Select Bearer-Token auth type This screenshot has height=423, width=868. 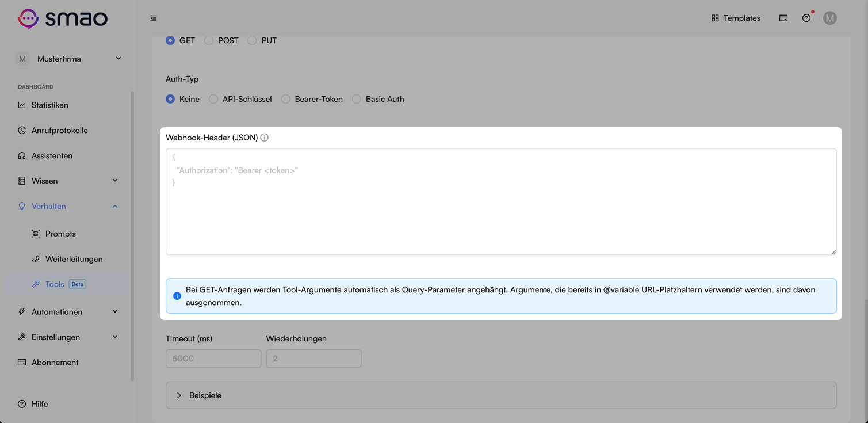coord(285,99)
